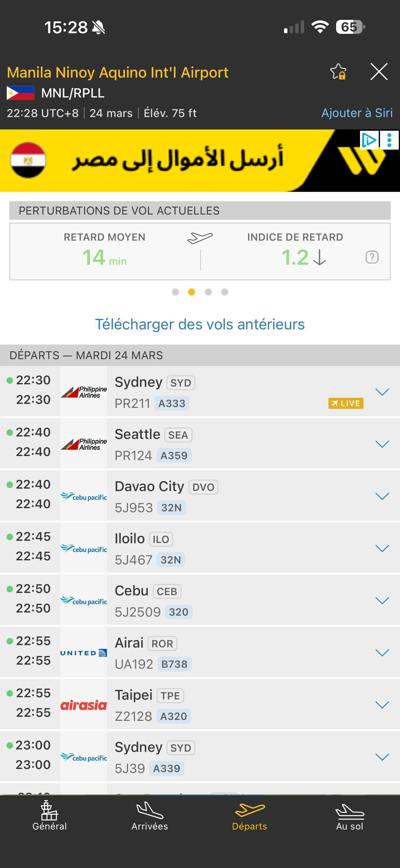This screenshot has width=400, height=868.
Task: Select the first carousel page dot
Action: click(176, 292)
